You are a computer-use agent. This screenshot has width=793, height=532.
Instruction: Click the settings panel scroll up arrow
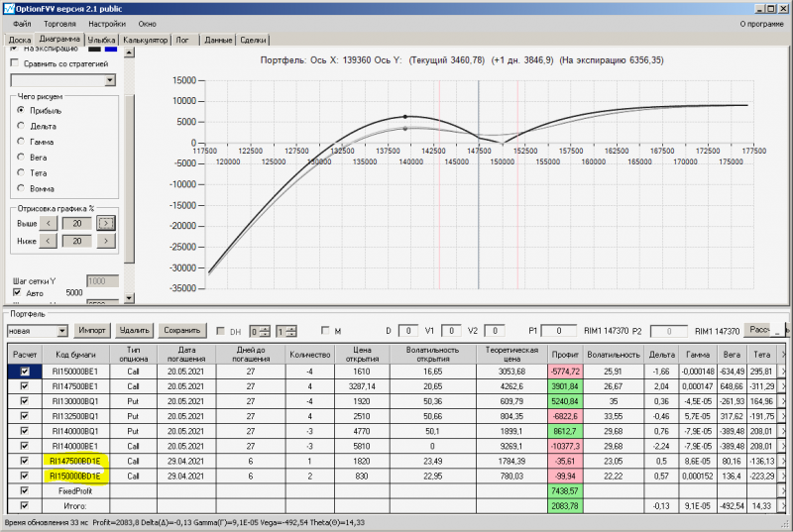pyautogui.click(x=129, y=53)
